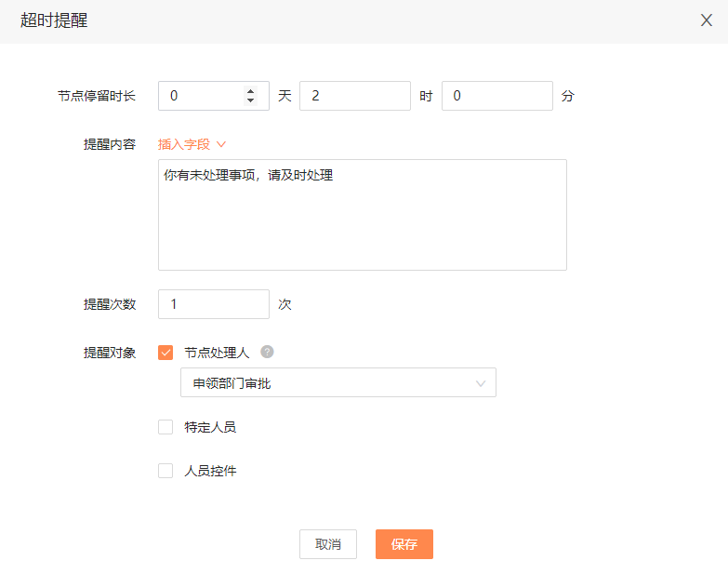Click the 插入字段 chevron arrow
Image resolution: width=728 pixels, height=574 pixels.
click(x=221, y=144)
